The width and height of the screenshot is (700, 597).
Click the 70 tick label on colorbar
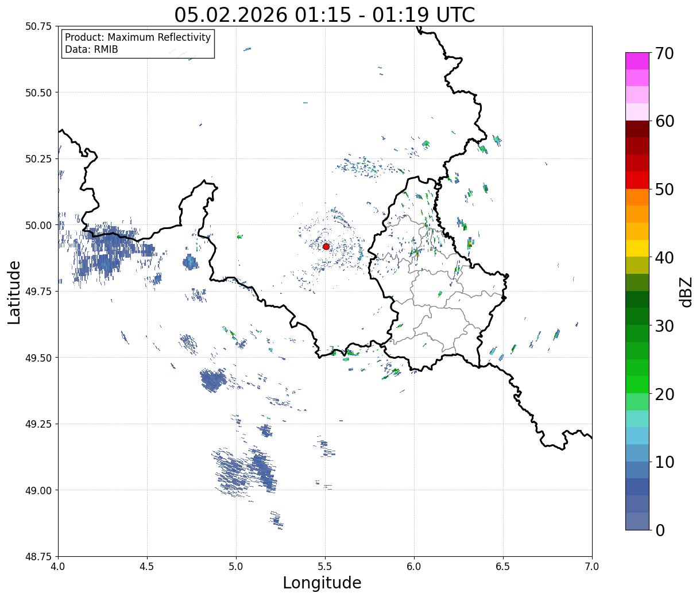click(x=664, y=53)
